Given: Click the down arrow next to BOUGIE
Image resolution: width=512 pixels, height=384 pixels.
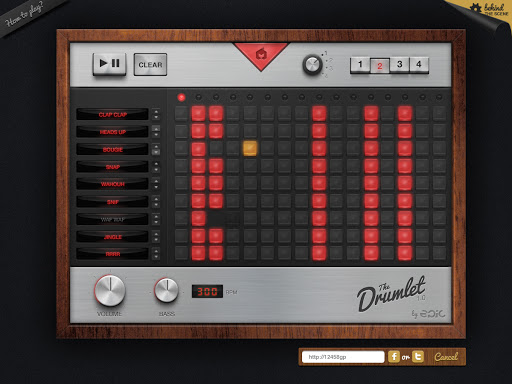Looking at the screenshot, I should (156, 152).
